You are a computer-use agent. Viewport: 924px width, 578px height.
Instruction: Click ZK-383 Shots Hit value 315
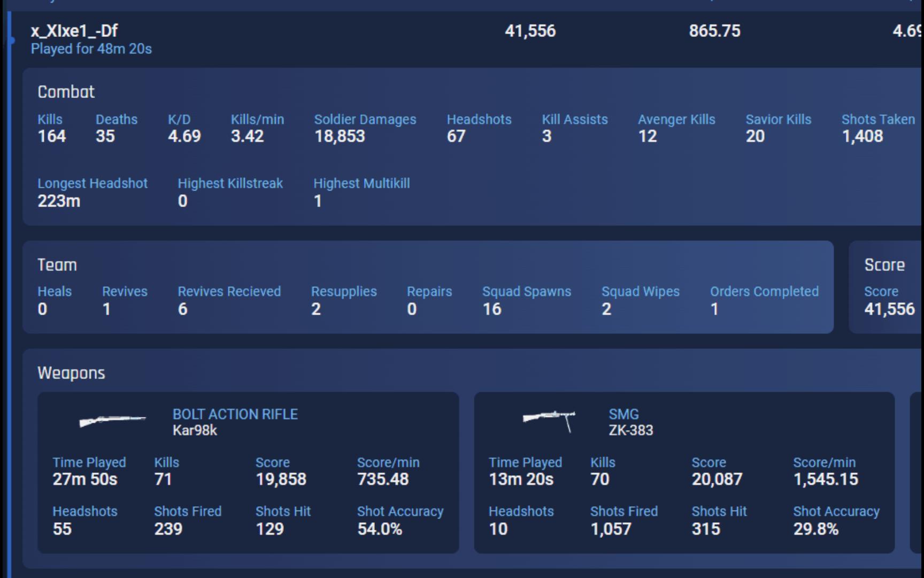(706, 529)
